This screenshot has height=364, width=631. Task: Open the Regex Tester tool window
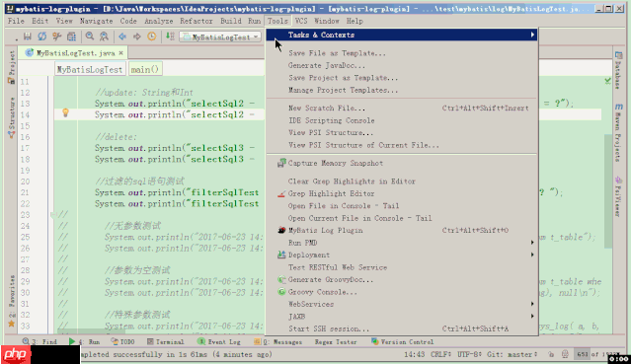pos(336,342)
